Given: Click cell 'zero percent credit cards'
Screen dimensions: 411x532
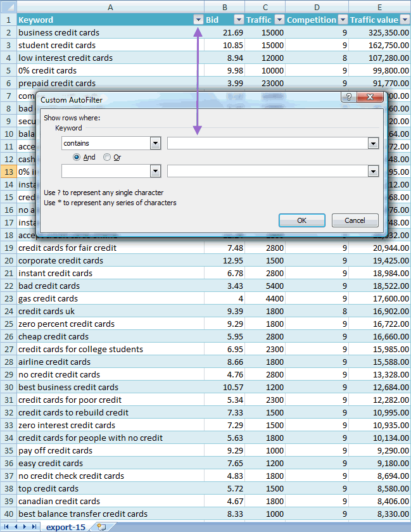Looking at the screenshot, I should point(110,324).
